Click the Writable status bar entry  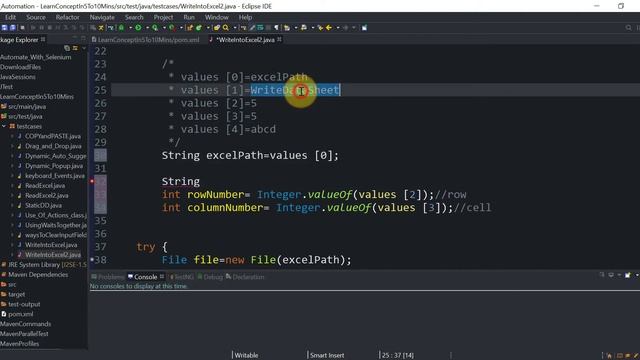246,356
